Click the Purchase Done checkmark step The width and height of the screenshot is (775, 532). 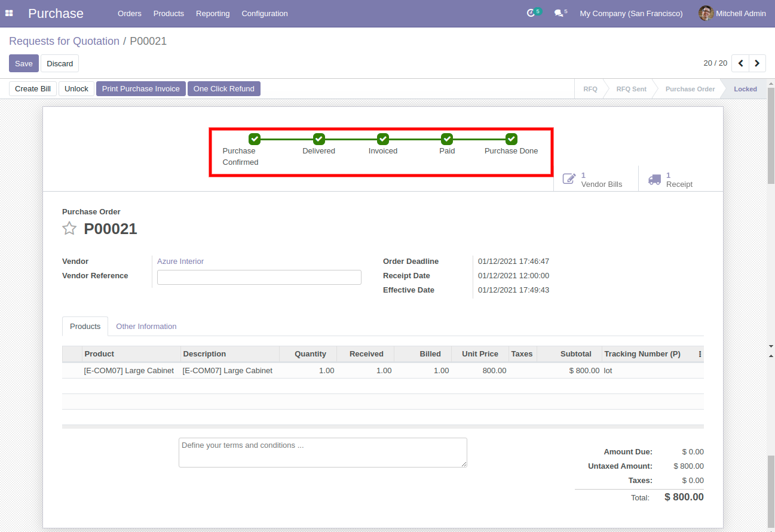pyautogui.click(x=511, y=139)
